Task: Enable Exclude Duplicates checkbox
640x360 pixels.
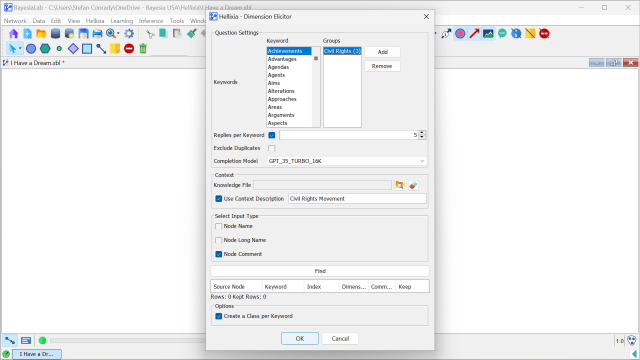Action: pos(272,148)
